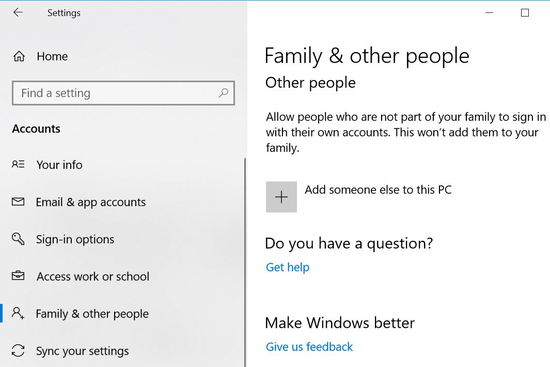This screenshot has height=367, width=550.
Task: Click the Family & other people page title
Action: click(x=367, y=56)
